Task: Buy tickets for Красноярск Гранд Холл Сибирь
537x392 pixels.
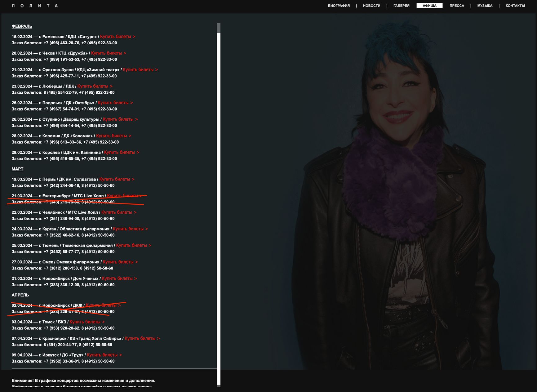Action: 142,338
